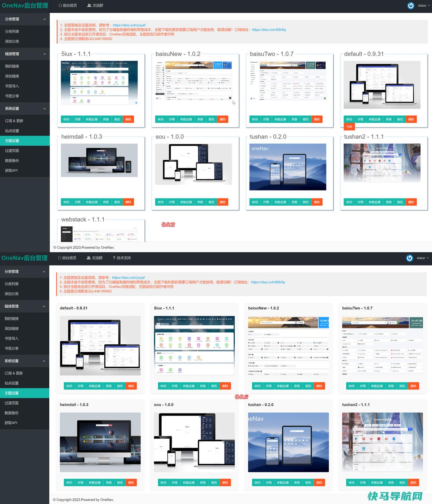Collapse 链接管理 chevron in lower sidebar
This screenshot has height=504, width=432.
coord(44,306)
